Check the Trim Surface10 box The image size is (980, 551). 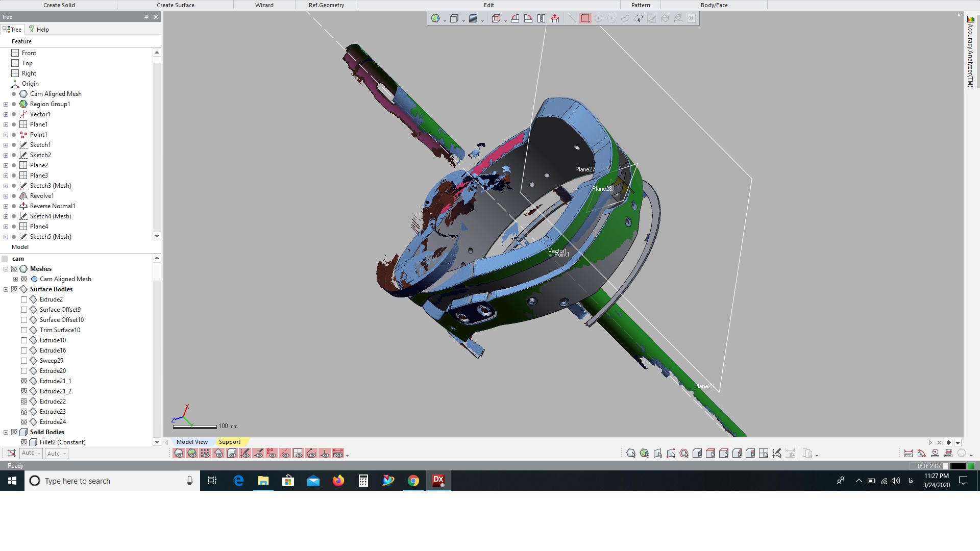coord(24,330)
